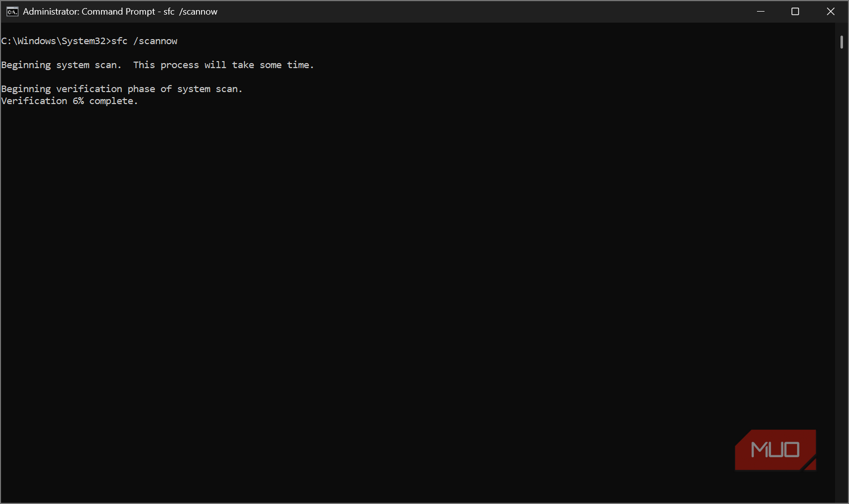This screenshot has width=849, height=504.
Task: Click the 'Beginning system scan.' line
Action: click(157, 65)
